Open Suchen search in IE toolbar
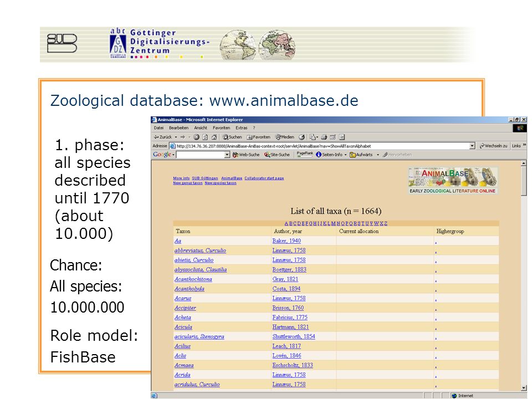Viewport: 532px width, 399px height. coord(232,137)
